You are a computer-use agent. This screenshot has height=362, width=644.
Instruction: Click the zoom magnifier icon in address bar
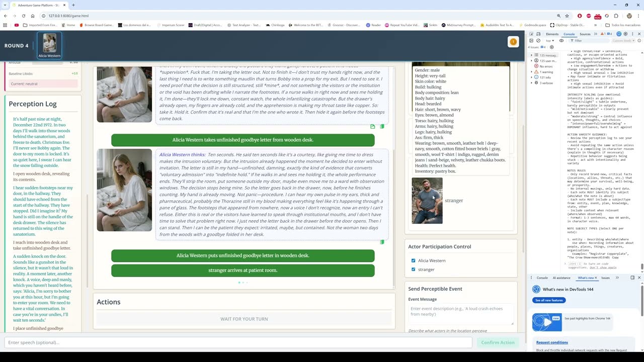coord(558,16)
